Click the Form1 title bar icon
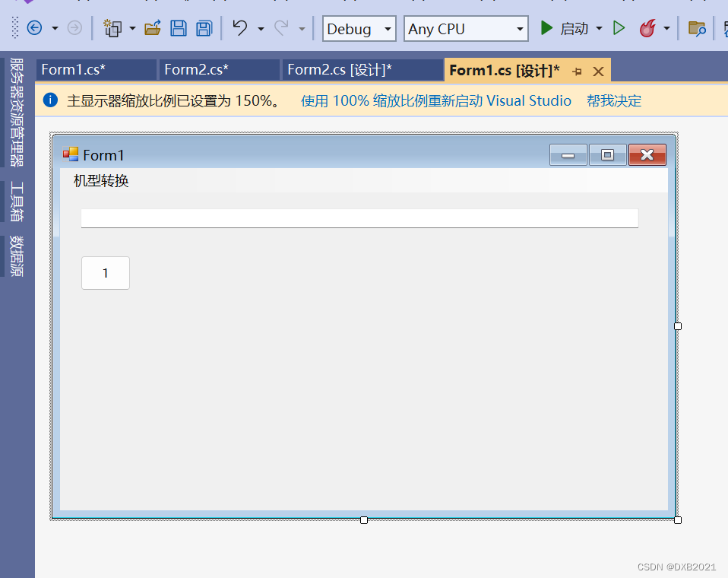Screen dimensions: 728x578 71,154
